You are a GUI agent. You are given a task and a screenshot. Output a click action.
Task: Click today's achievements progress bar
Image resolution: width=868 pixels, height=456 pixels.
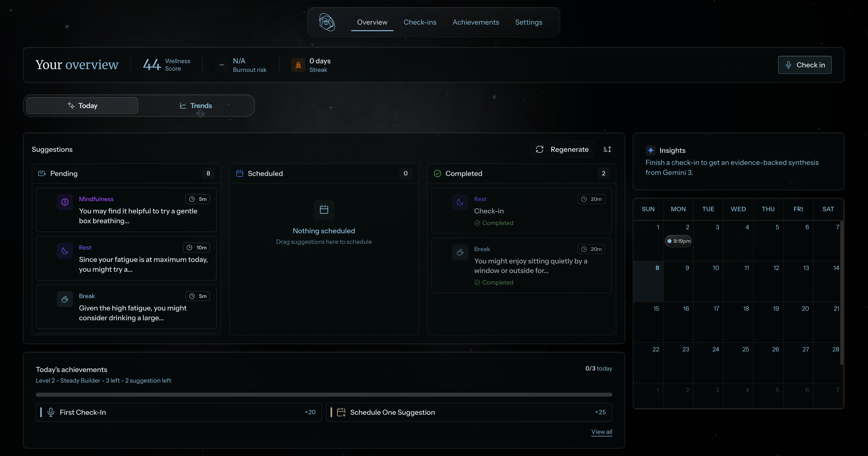324,394
